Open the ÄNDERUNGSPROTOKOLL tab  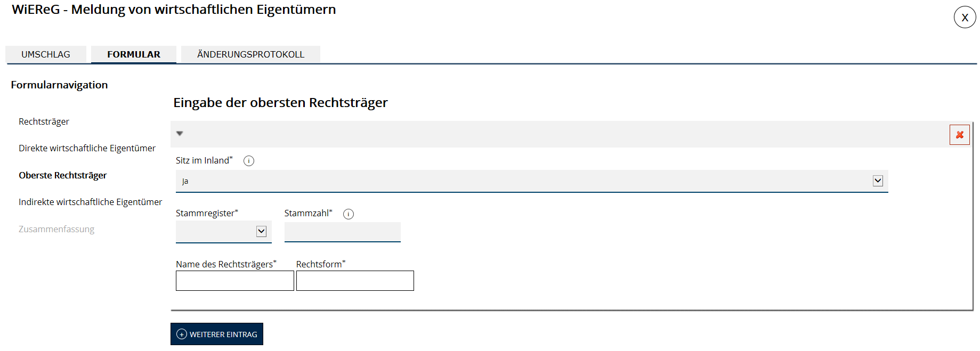(x=250, y=54)
